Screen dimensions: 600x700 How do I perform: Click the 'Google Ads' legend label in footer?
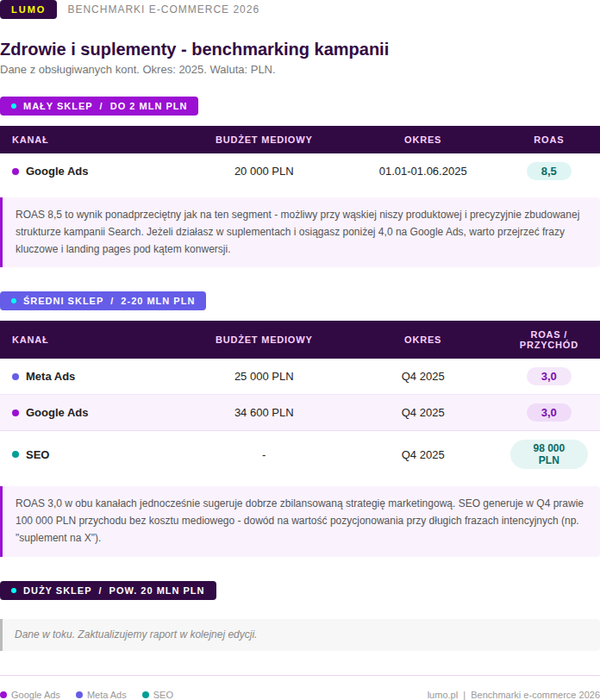(35, 695)
